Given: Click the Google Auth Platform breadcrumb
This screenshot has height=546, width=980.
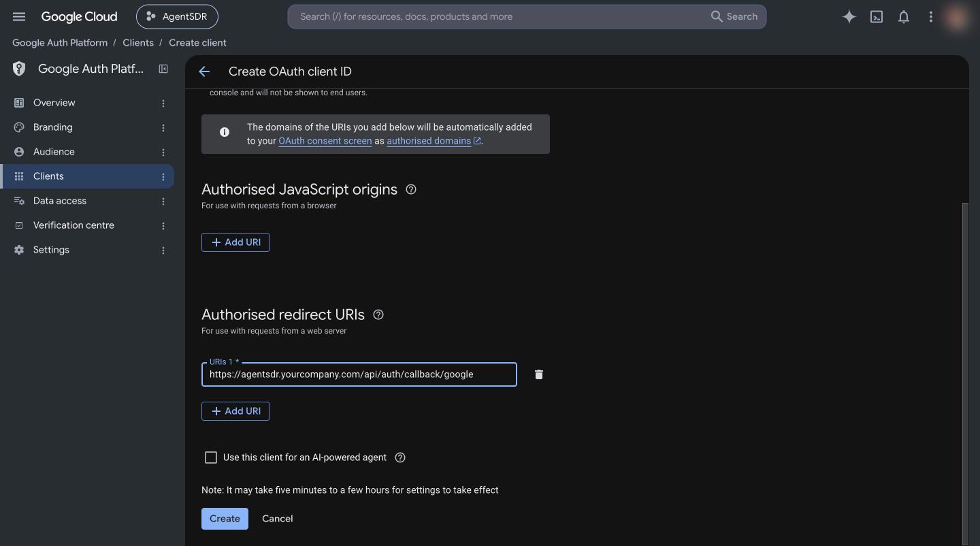Looking at the screenshot, I should [x=60, y=43].
